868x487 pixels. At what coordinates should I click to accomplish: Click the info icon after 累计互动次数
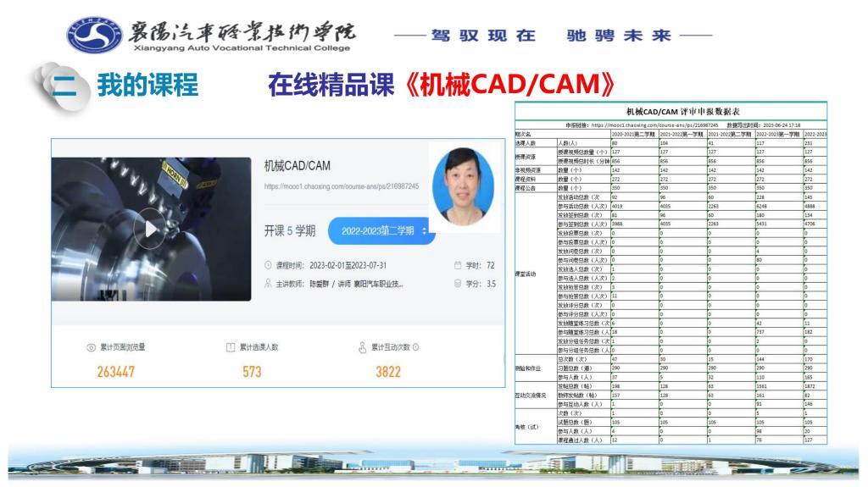tap(417, 347)
